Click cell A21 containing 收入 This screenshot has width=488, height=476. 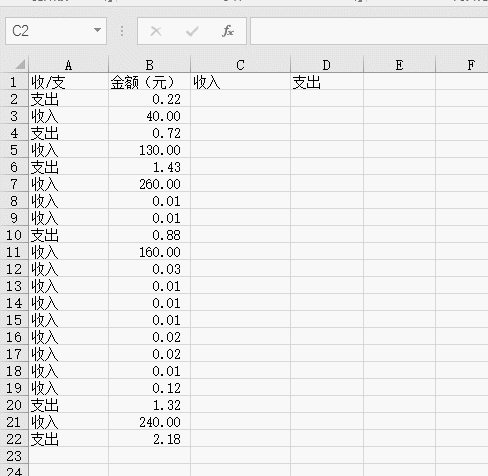coord(69,422)
